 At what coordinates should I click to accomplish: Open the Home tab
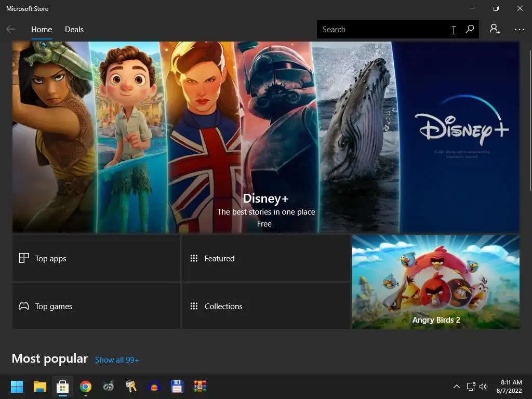tap(42, 30)
